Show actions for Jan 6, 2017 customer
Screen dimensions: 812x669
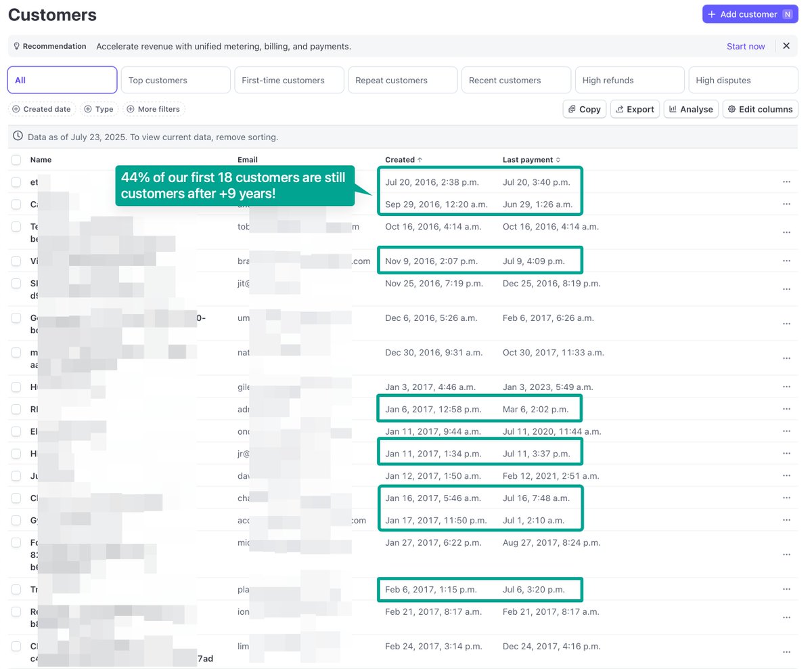click(786, 409)
